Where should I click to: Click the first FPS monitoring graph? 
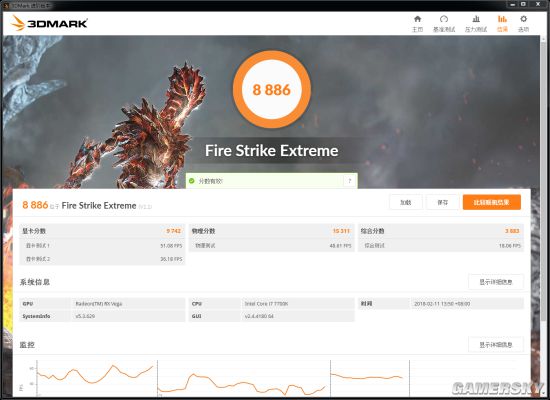coord(95,377)
